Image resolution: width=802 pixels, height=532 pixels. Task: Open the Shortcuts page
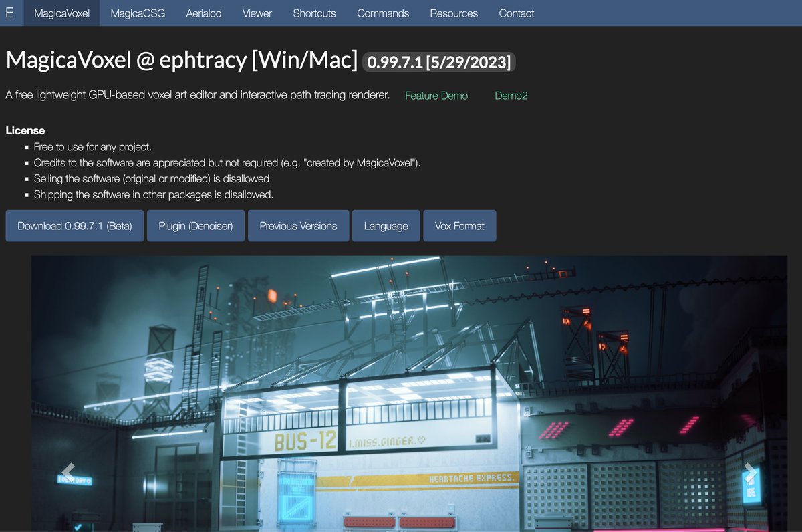314,13
